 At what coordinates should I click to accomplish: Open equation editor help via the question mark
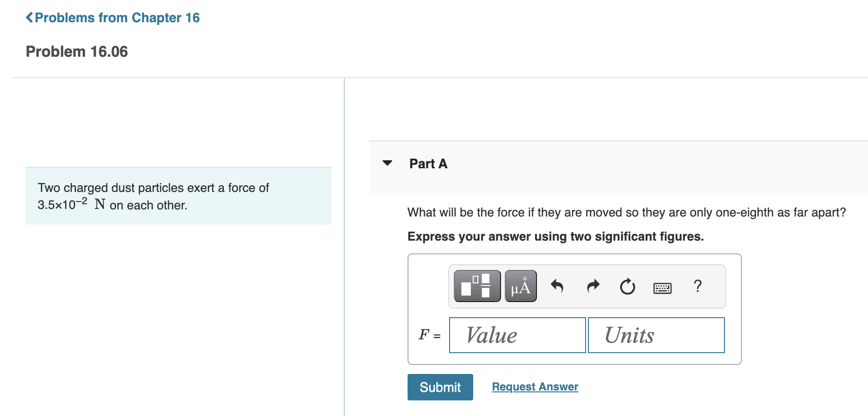tap(697, 286)
